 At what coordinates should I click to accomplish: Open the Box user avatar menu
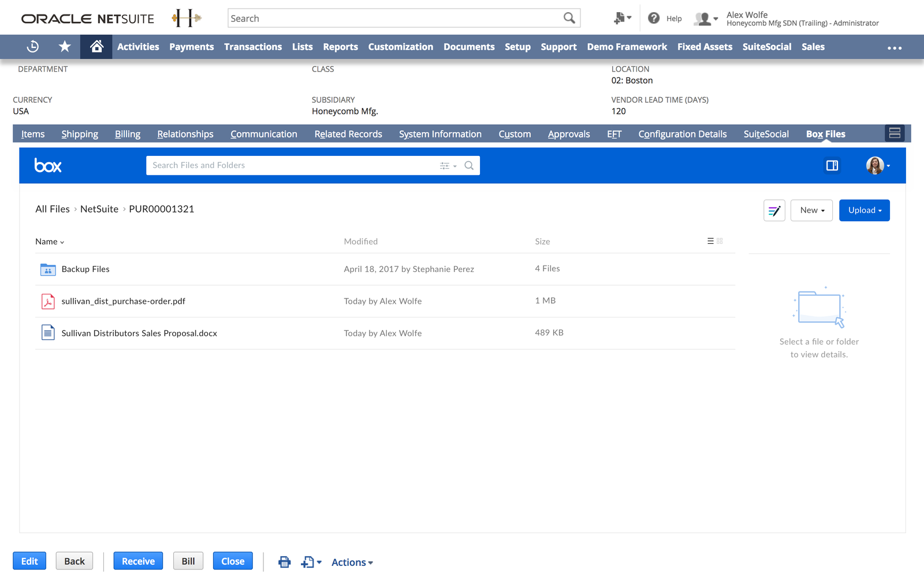tap(878, 166)
